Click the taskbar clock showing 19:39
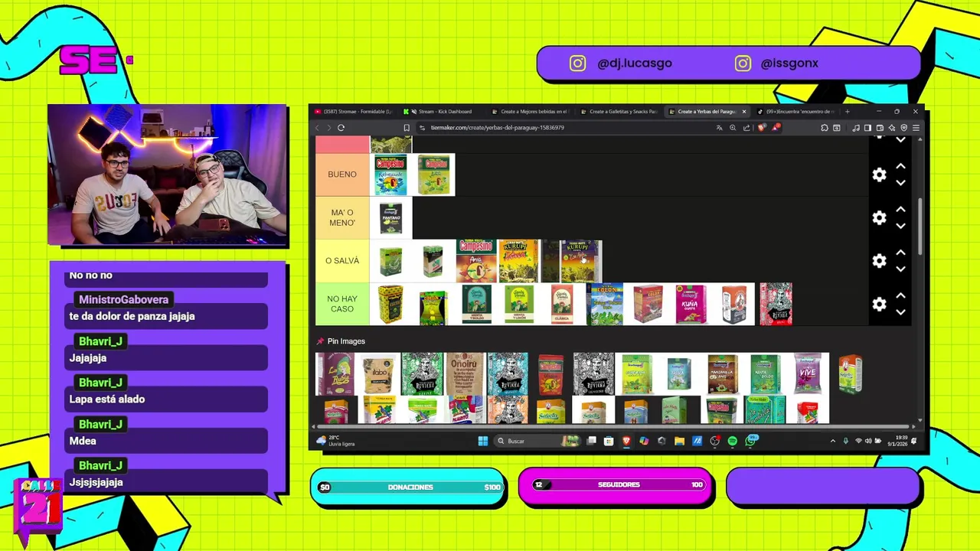This screenshot has height=551, width=980. [897, 441]
